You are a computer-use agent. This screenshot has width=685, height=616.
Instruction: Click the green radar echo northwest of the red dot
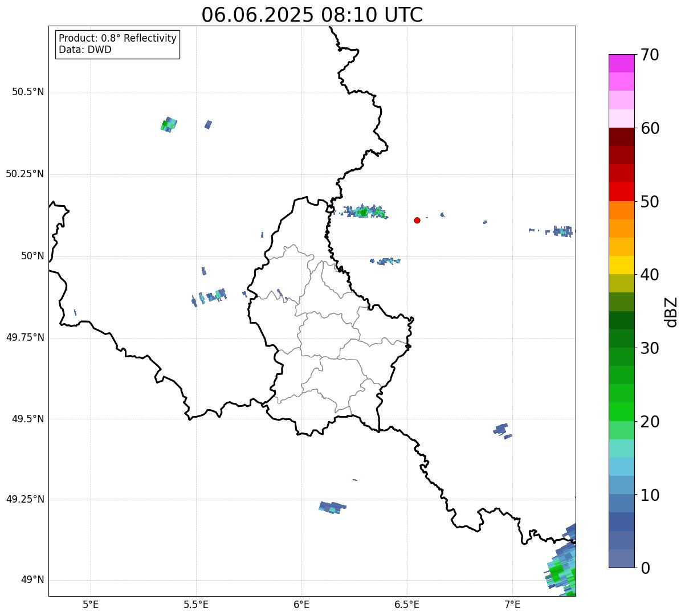[365, 211]
